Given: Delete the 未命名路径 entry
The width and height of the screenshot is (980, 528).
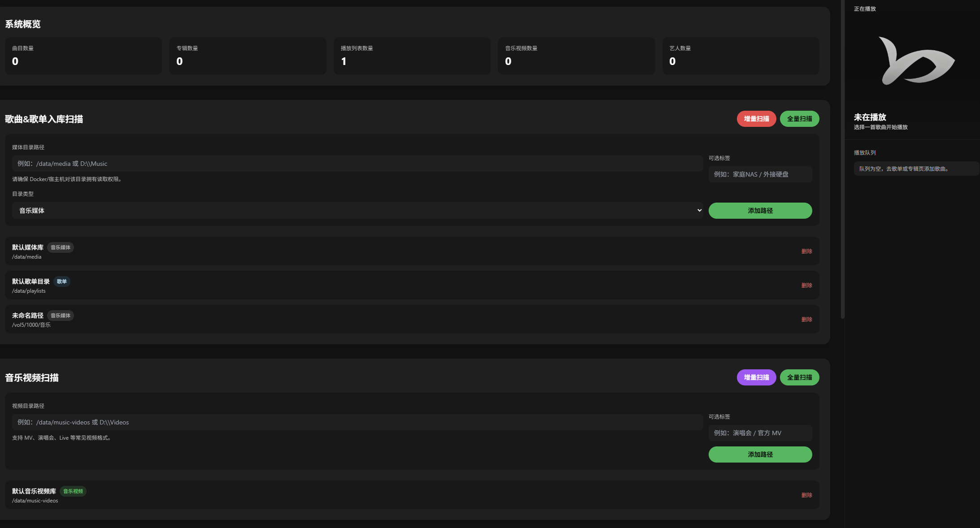Looking at the screenshot, I should tap(806, 320).
